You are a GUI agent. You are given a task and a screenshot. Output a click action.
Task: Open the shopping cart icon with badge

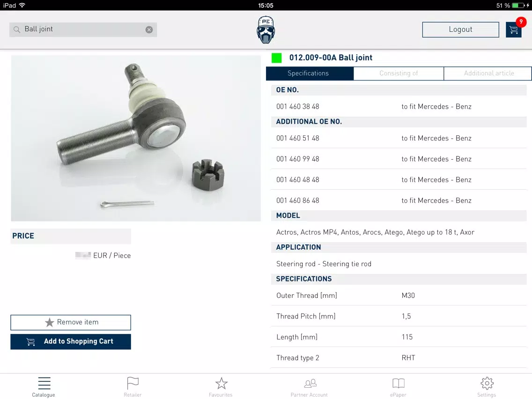pyautogui.click(x=514, y=30)
